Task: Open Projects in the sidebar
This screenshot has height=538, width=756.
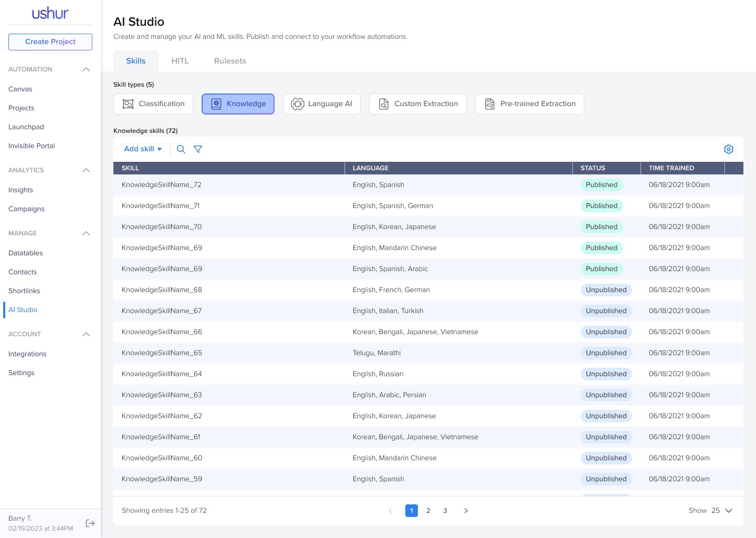Action: tap(22, 108)
